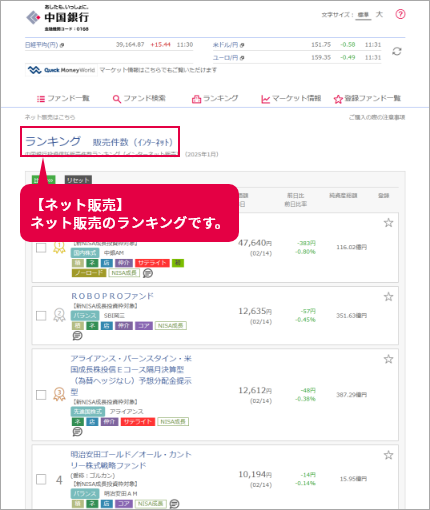This screenshot has height=510, width=430.
Task: Click the comment bubble icon for the アライアンス fund
Action: (x=77, y=432)
